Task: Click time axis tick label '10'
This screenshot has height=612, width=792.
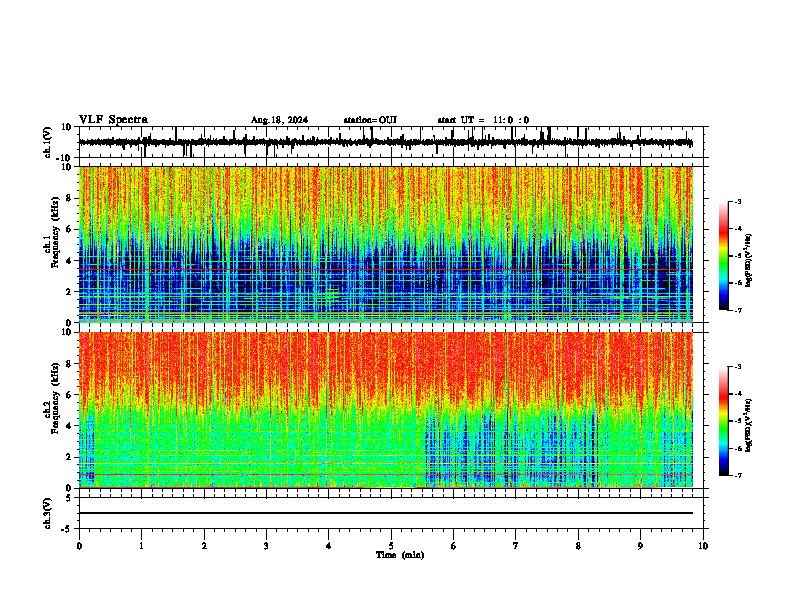Action: [703, 546]
